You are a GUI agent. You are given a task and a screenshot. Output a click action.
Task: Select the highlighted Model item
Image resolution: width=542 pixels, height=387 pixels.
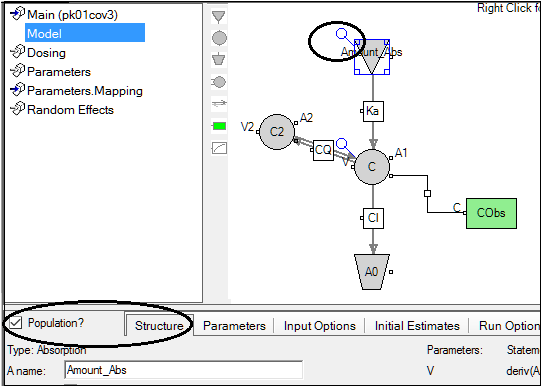[85, 34]
